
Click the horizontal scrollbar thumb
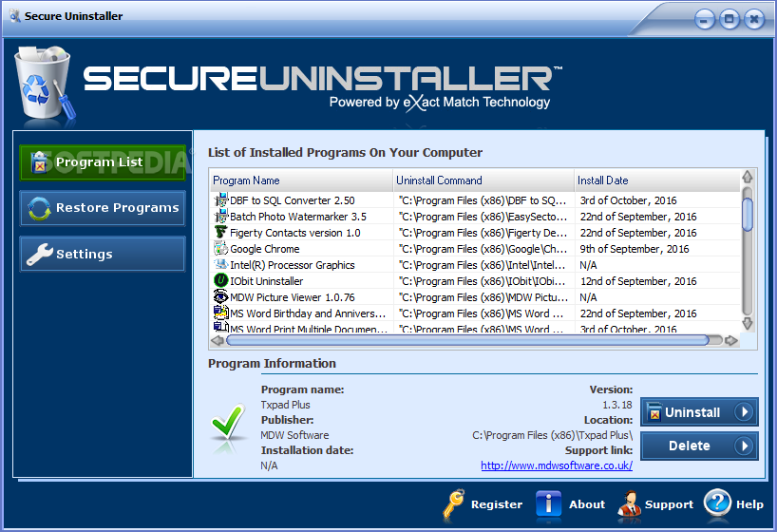[467, 340]
